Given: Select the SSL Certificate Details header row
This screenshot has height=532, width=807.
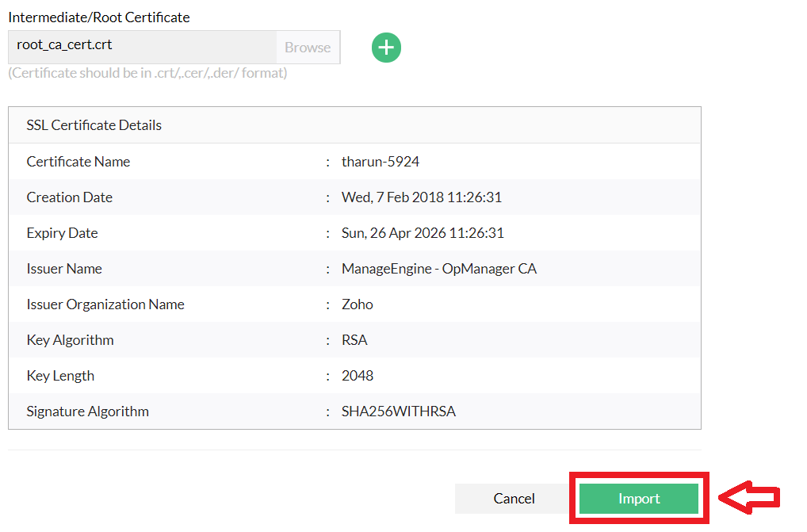Looking at the screenshot, I should [94, 124].
